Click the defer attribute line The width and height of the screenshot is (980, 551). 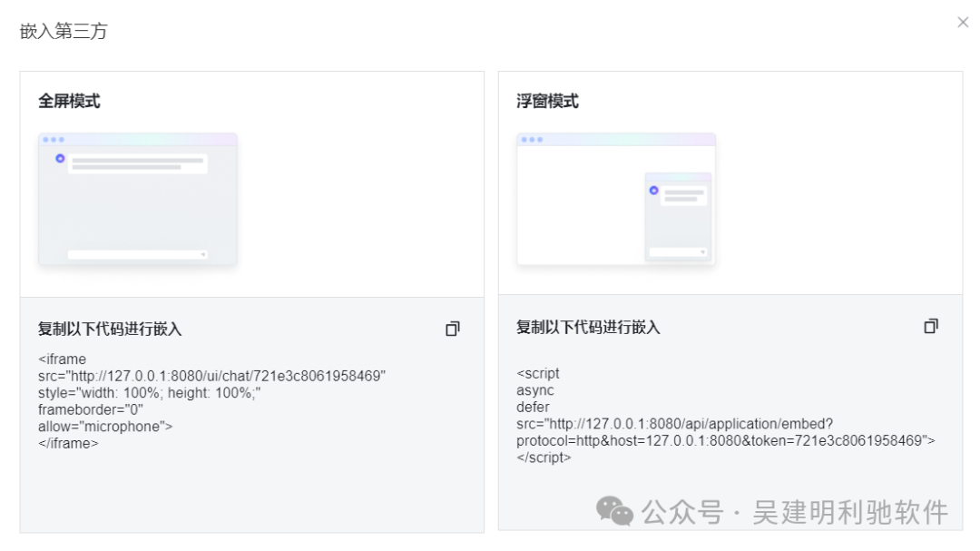tap(534, 408)
